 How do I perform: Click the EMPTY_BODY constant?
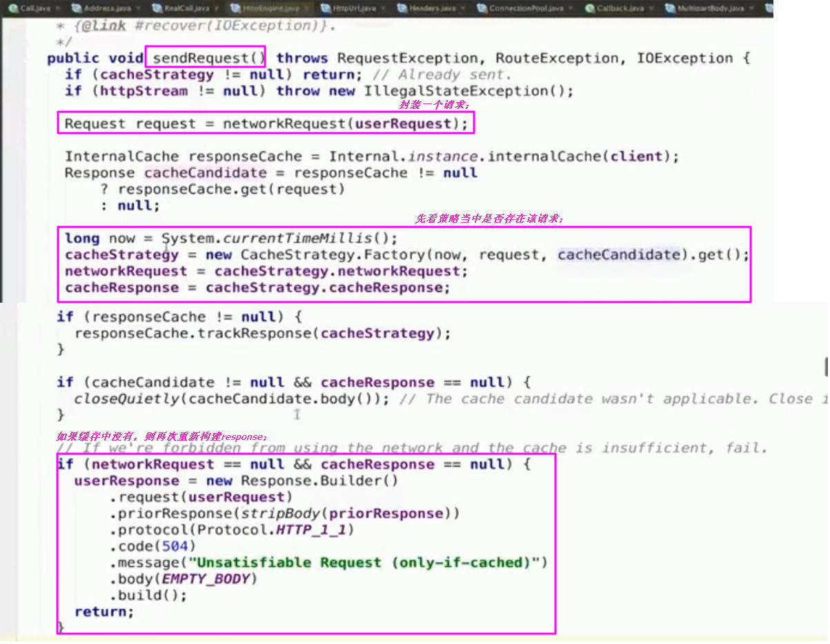[205, 580]
